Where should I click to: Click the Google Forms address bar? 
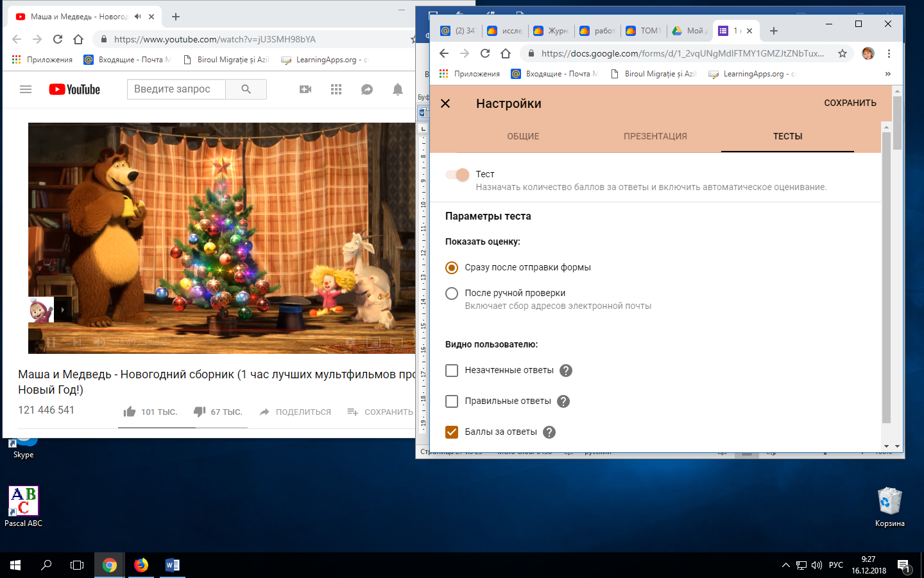[x=683, y=53]
